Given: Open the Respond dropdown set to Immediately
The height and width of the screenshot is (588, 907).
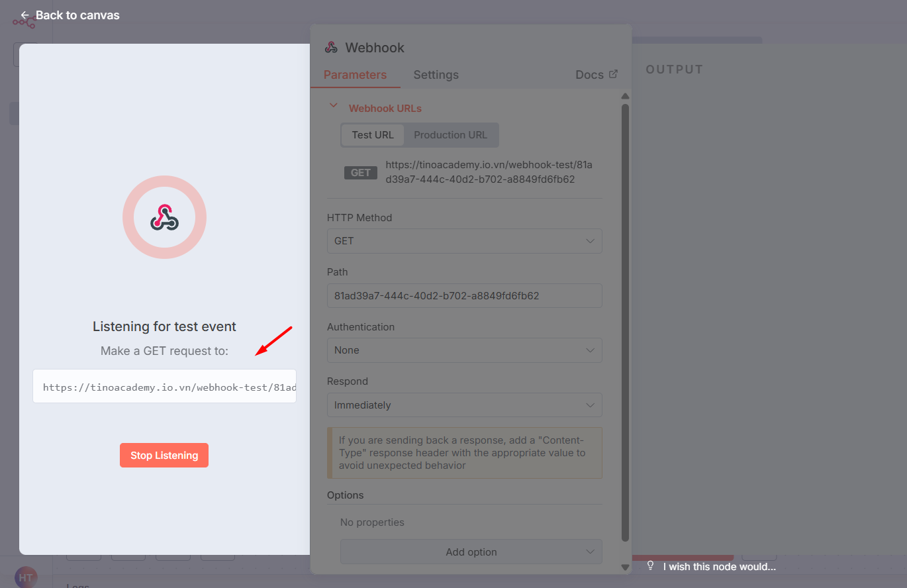Looking at the screenshot, I should [x=464, y=405].
